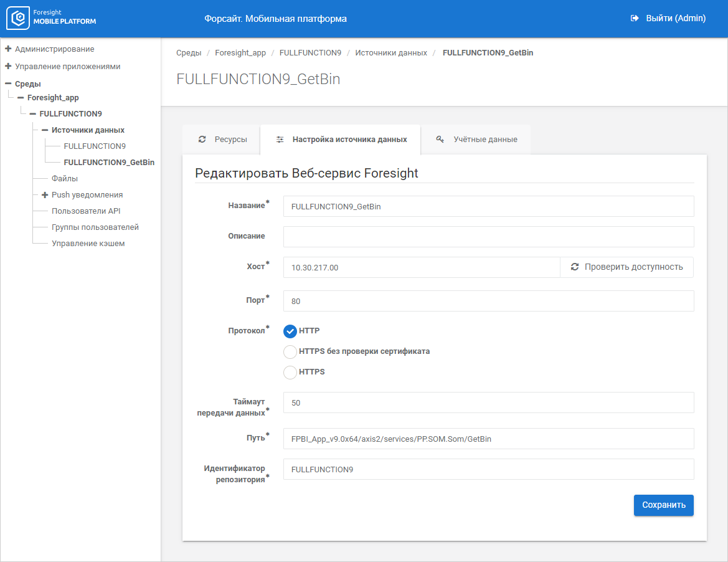This screenshot has width=728, height=562.
Task: Collapse the Среды tree node
Action: [x=8, y=83]
